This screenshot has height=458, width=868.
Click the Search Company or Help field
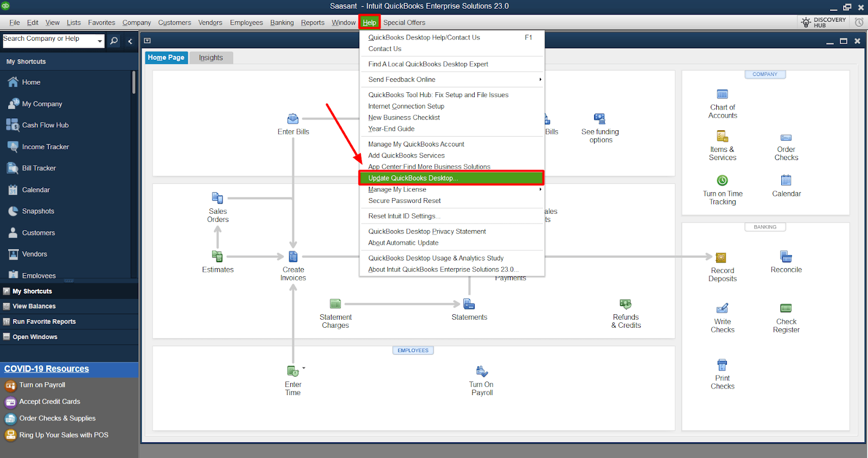pyautogui.click(x=49, y=41)
